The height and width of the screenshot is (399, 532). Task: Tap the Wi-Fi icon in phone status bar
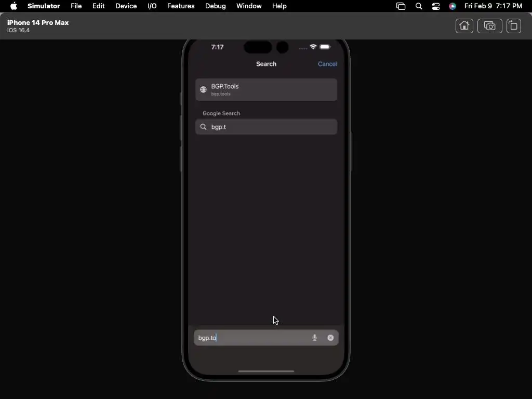[x=313, y=47]
